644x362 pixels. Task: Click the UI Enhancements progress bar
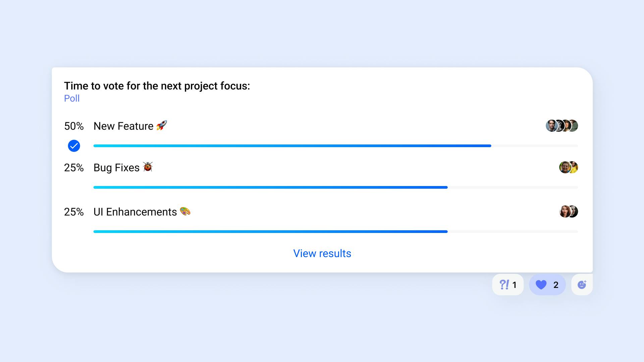[x=270, y=232]
